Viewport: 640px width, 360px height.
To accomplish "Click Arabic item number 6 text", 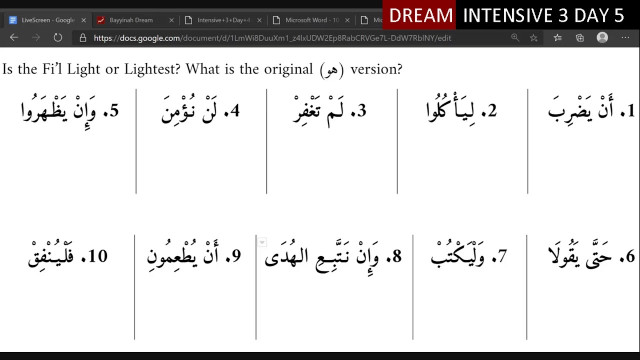I will click(591, 255).
